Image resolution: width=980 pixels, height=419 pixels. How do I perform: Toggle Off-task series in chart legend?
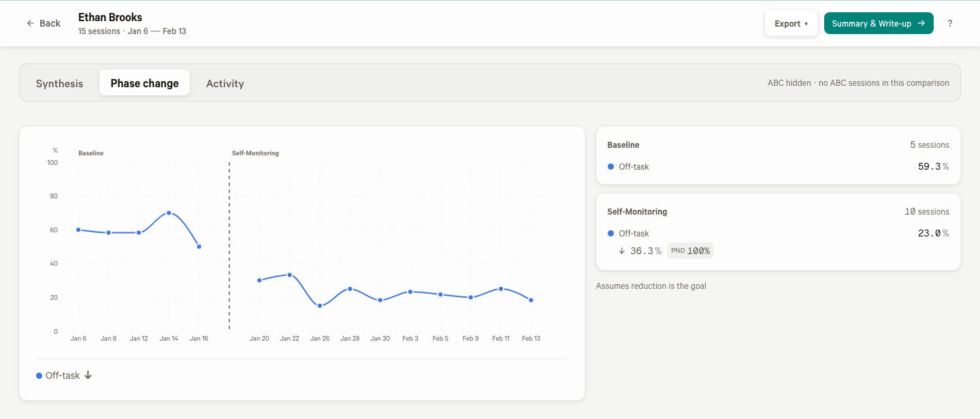coord(64,375)
